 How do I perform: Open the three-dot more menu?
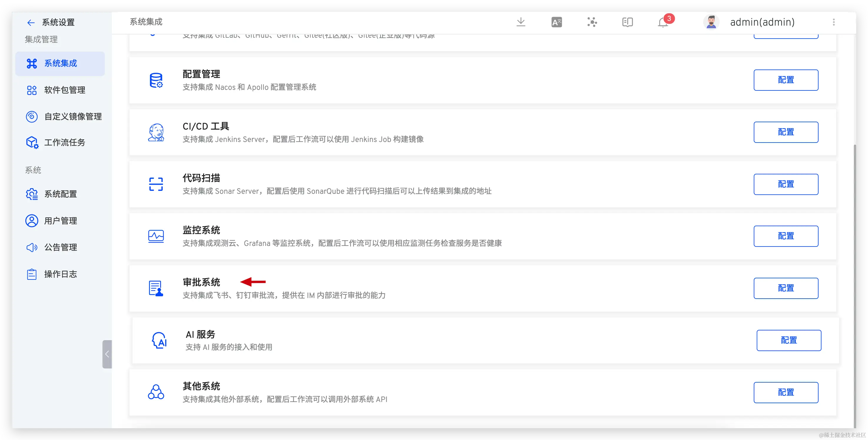[x=834, y=22]
